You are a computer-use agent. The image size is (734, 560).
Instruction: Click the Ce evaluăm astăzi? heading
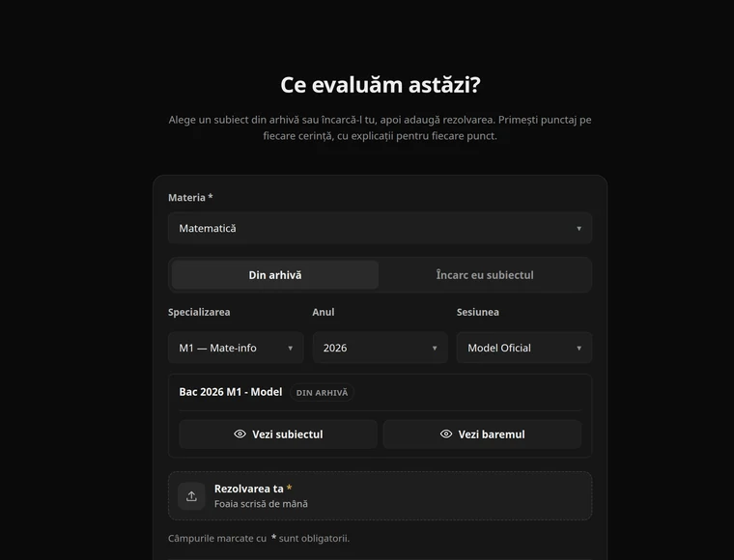pyautogui.click(x=381, y=85)
